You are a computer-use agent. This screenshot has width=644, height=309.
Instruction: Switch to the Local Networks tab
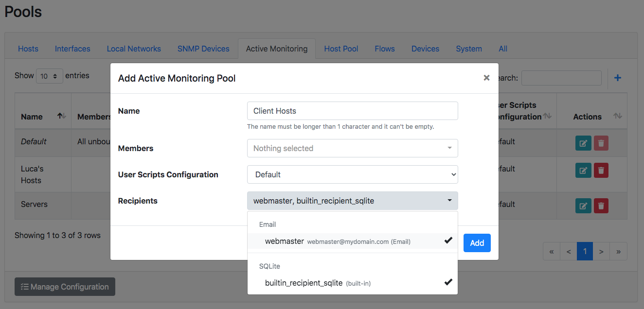(134, 49)
